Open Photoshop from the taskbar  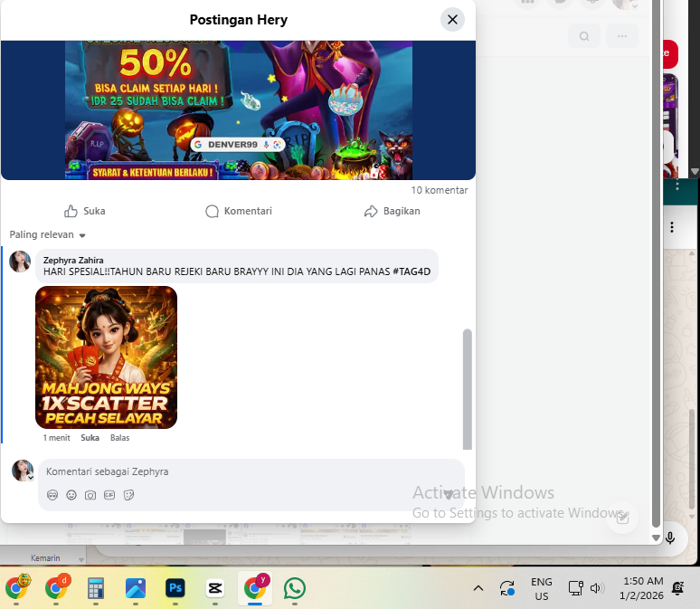(x=175, y=588)
